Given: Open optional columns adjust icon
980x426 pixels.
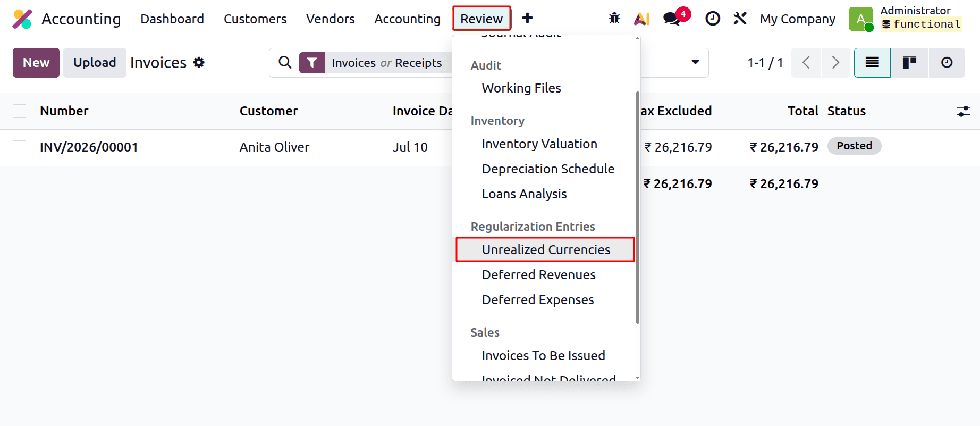Looking at the screenshot, I should coord(964,111).
